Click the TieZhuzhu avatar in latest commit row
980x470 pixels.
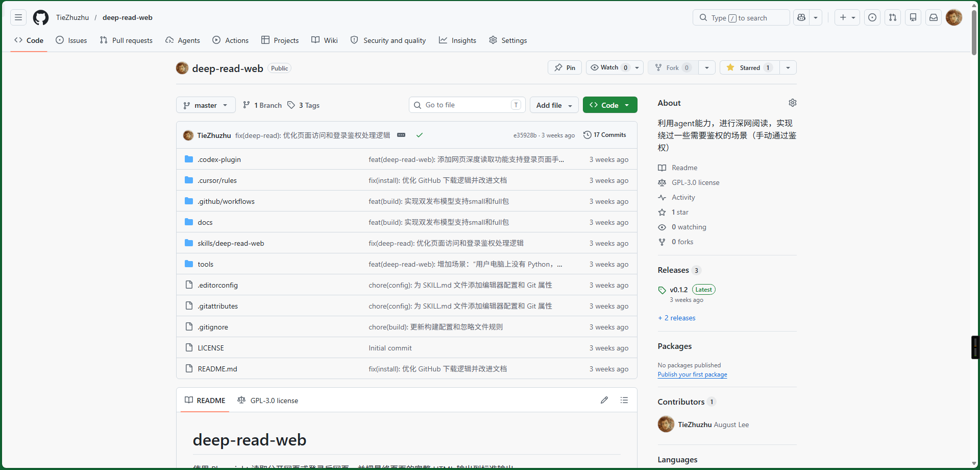(188, 135)
